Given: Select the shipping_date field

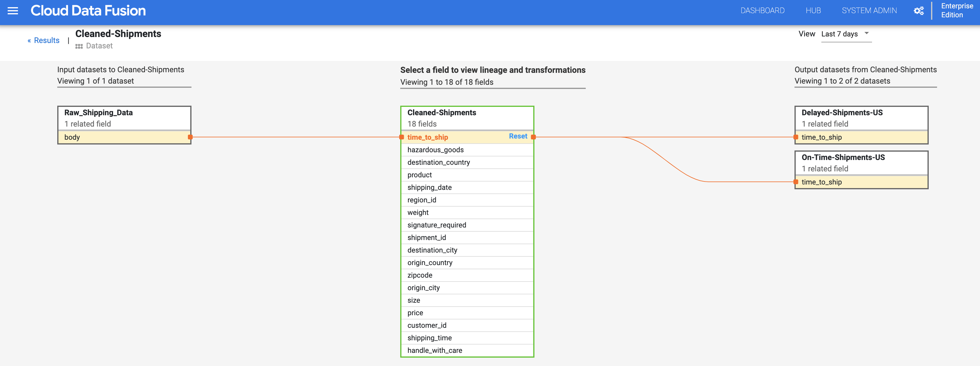Looking at the screenshot, I should tap(429, 187).
